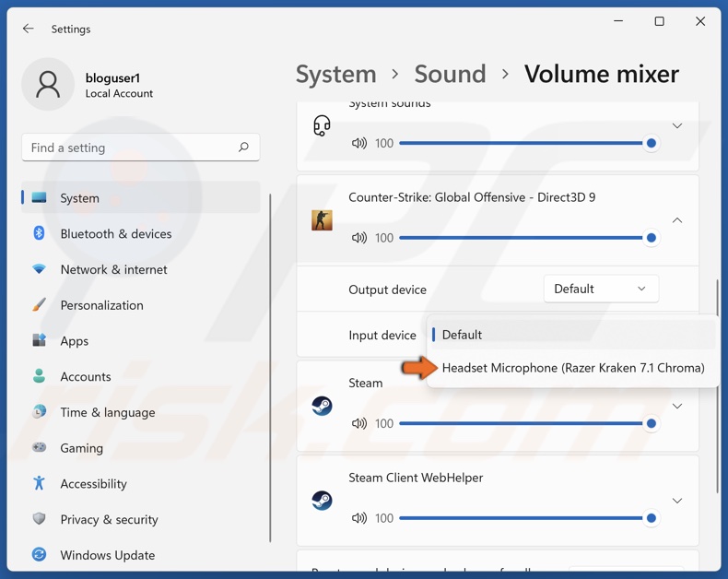Click the Personalization brush icon
This screenshot has height=579, width=728.
(39, 304)
